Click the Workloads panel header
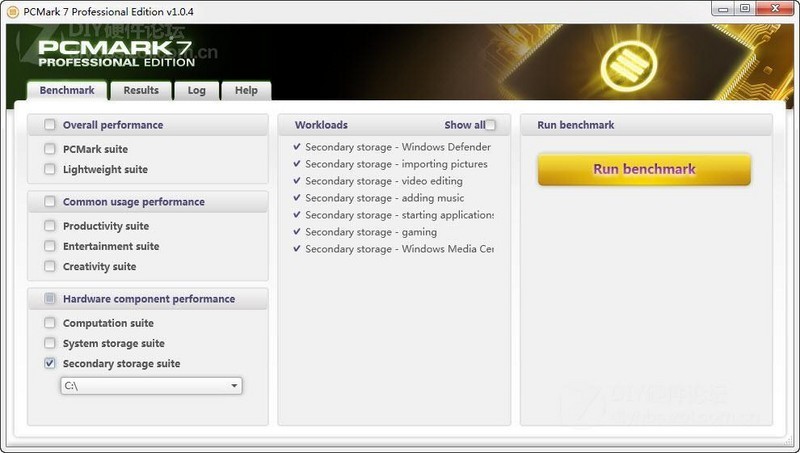The width and height of the screenshot is (800, 453). coord(321,125)
